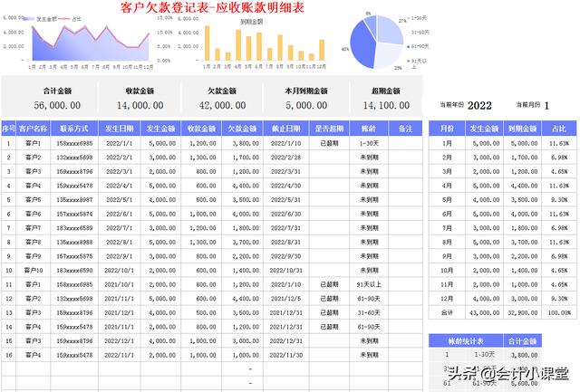
Task: Click the 占比 header in monthly table
Action: coord(559,129)
